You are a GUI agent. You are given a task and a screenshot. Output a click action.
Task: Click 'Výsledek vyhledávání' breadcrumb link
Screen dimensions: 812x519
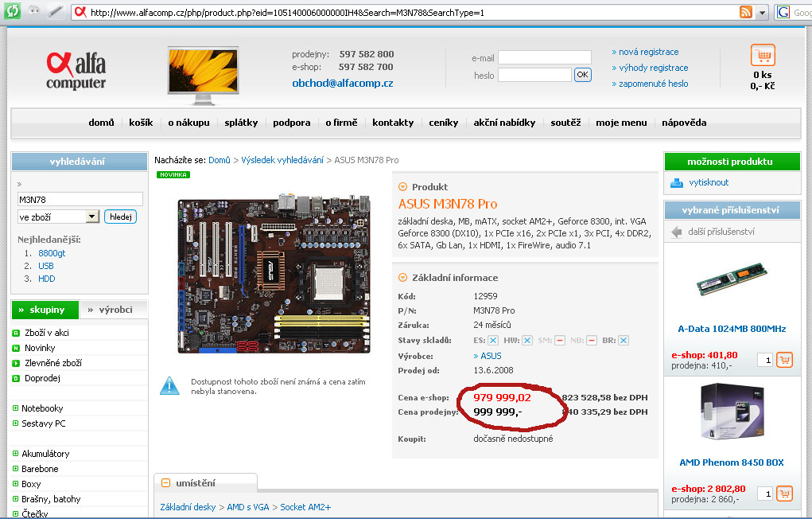(282, 160)
